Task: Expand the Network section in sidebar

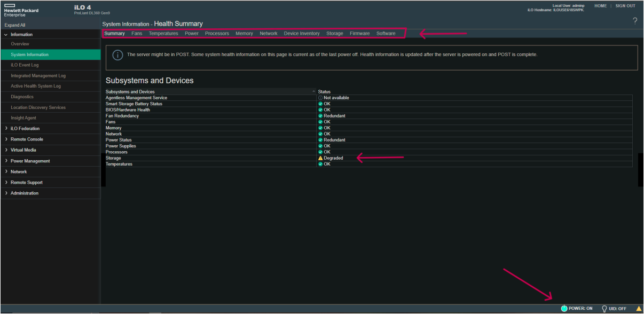Action: 5,172
